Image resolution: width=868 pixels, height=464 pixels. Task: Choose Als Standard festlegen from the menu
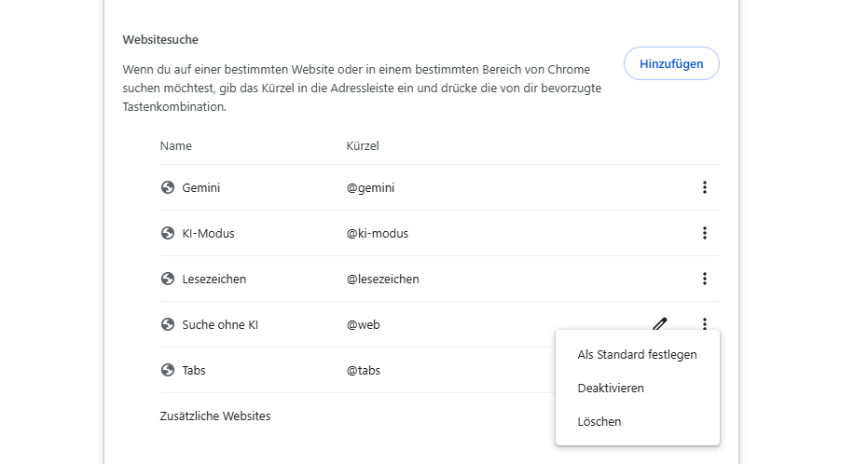[637, 354]
